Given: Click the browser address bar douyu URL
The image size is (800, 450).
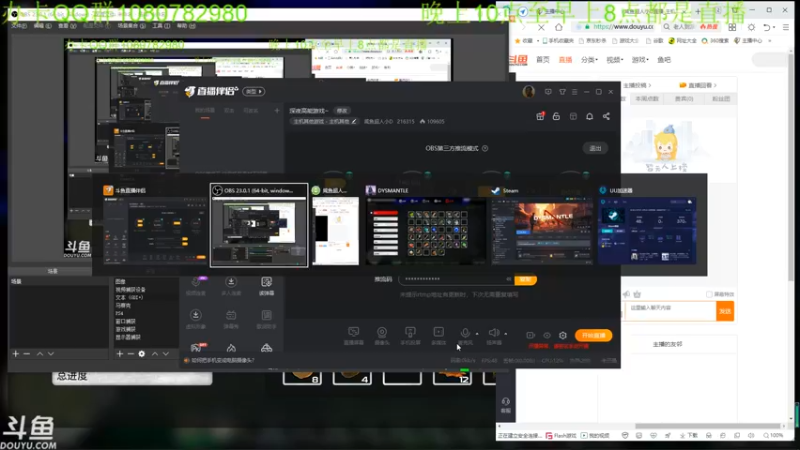Looking at the screenshot, I should coord(623,27).
